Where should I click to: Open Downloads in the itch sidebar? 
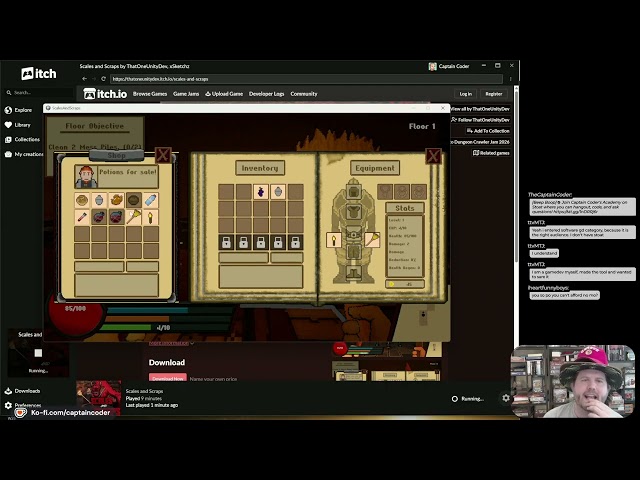tap(22, 391)
